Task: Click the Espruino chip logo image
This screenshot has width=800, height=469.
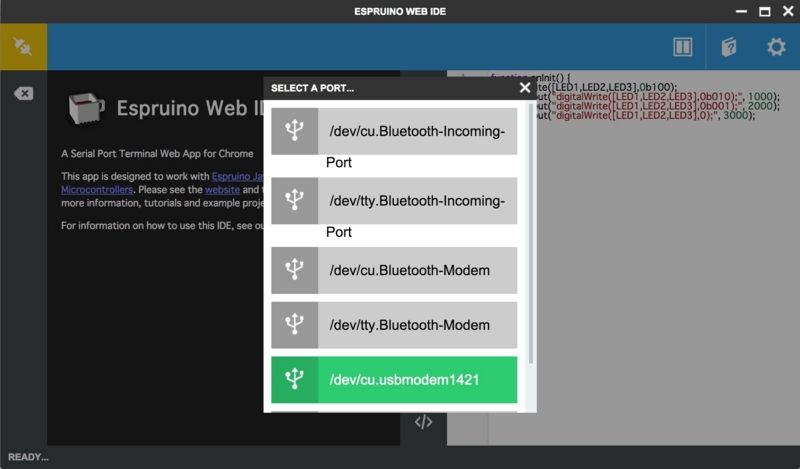Action: 86,108
